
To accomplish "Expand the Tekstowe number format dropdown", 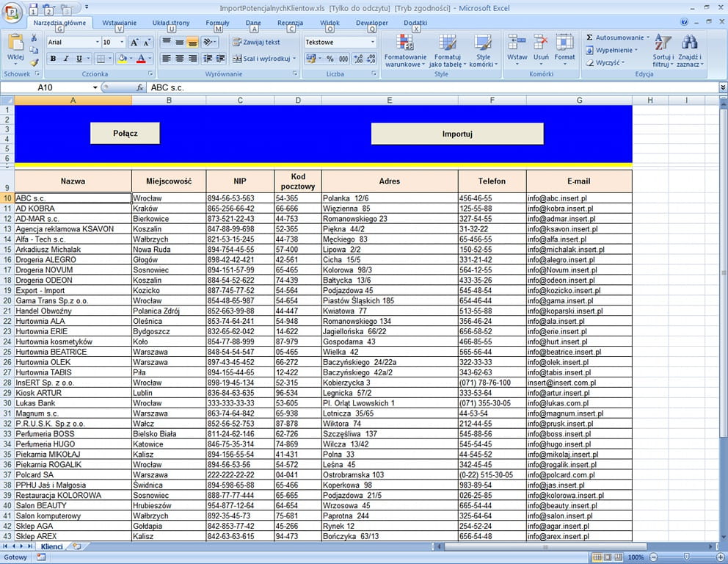I will (373, 43).
